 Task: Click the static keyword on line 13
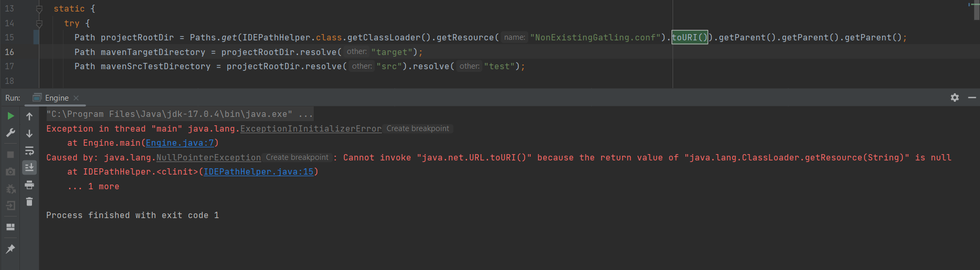pos(69,9)
